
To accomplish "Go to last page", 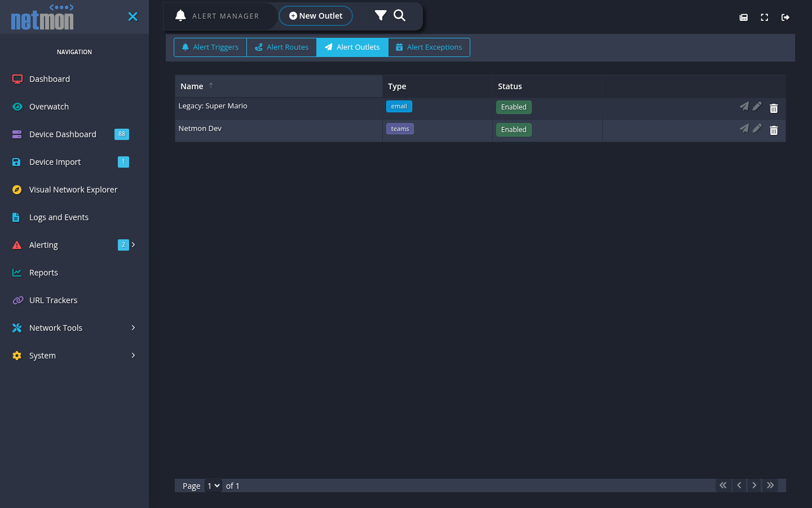I will (x=770, y=485).
